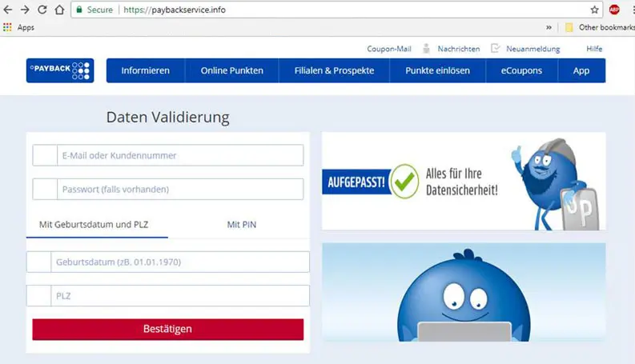Click the Daten Validierung heading
The width and height of the screenshot is (635, 364).
click(167, 118)
